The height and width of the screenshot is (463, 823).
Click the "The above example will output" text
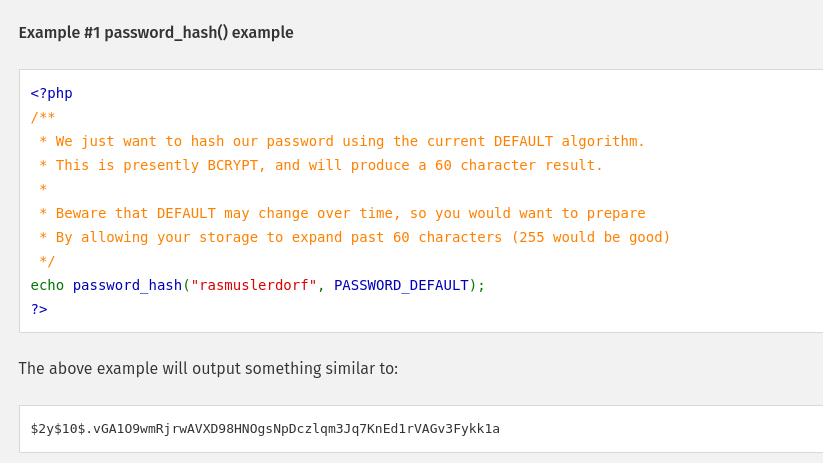pyautogui.click(x=208, y=368)
